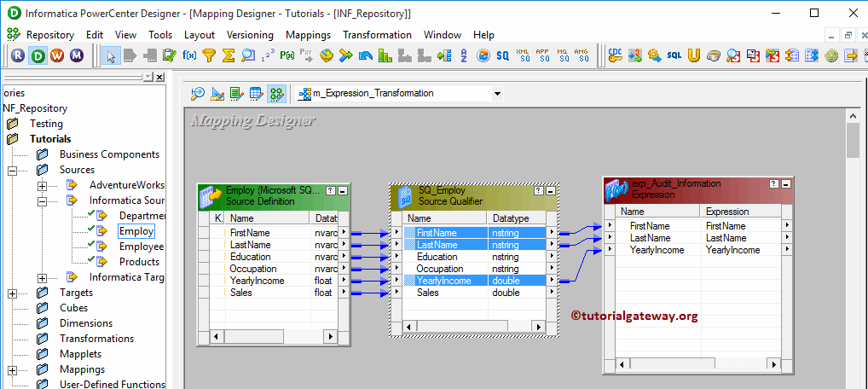
Task: Open the Workflow Manager (W) tool
Action: click(57, 55)
